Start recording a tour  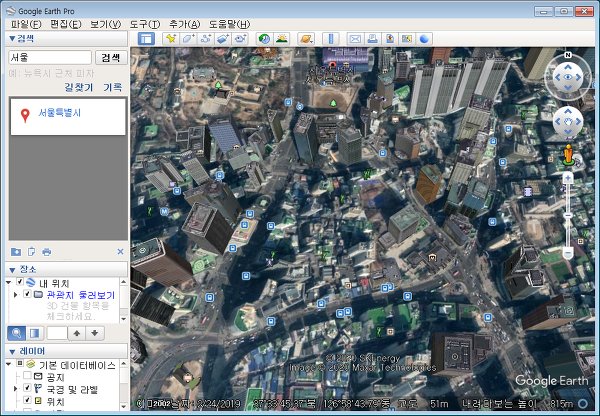pyautogui.click(x=240, y=39)
